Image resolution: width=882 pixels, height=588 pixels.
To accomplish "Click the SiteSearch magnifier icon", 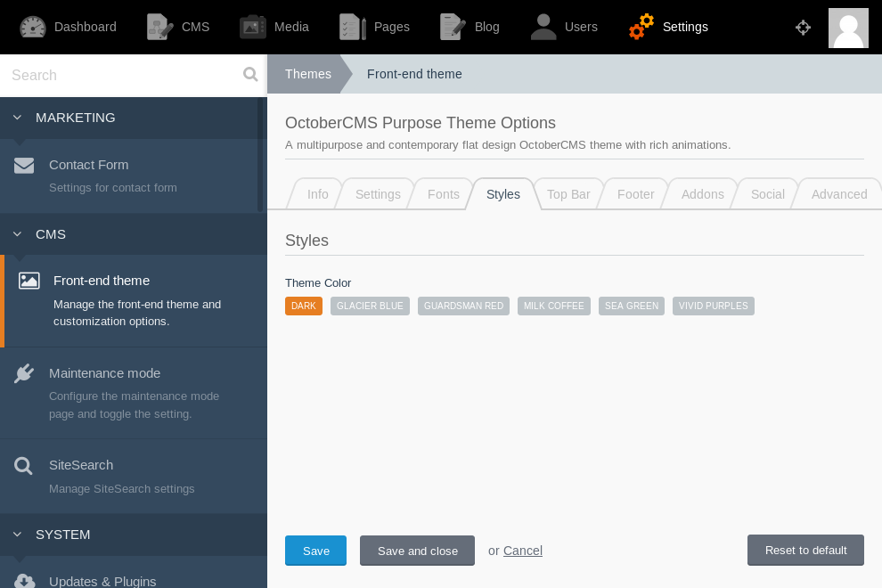I will click(23, 466).
